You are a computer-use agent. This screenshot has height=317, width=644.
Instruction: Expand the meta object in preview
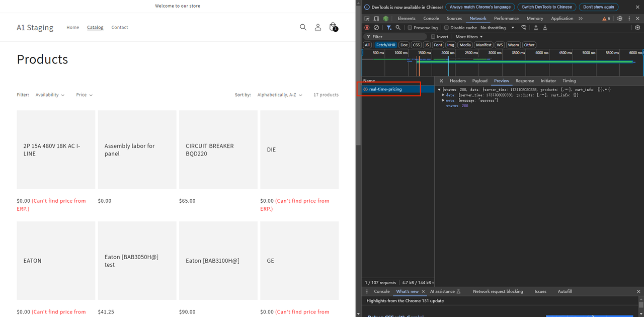pos(443,100)
